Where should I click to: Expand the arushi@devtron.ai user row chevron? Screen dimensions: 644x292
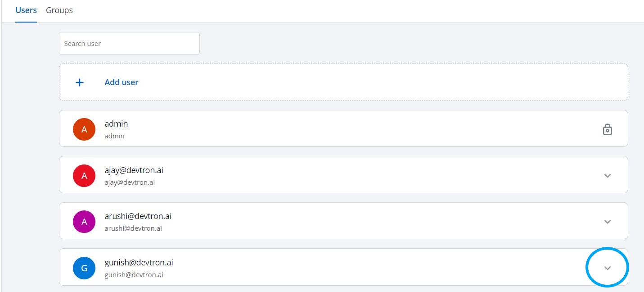(607, 222)
